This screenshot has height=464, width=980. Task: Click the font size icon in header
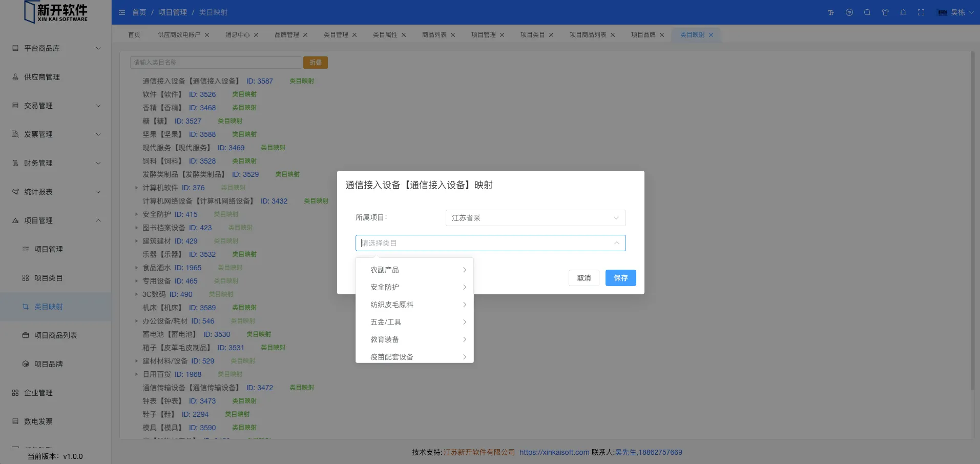tap(830, 13)
